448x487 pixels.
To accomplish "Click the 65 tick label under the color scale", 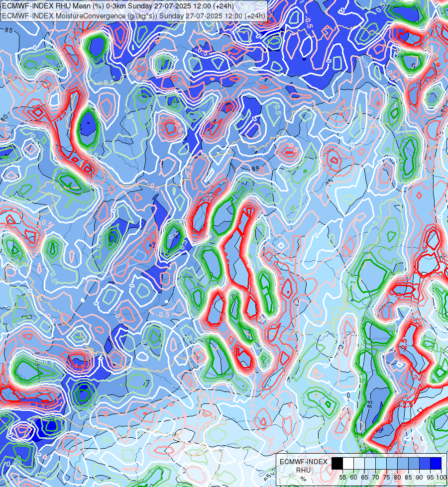I will 365,478.
